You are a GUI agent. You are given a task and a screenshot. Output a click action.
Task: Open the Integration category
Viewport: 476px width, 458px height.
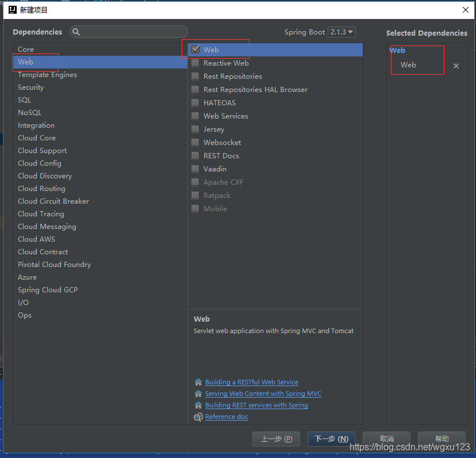pyautogui.click(x=100, y=125)
